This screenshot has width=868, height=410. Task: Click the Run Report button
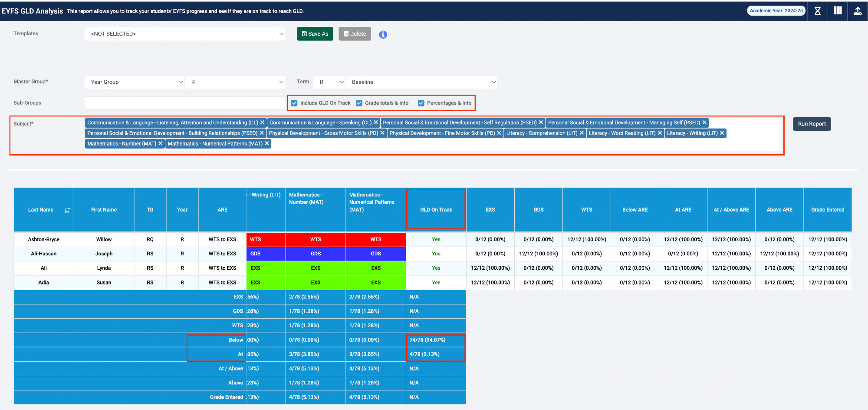tap(812, 124)
